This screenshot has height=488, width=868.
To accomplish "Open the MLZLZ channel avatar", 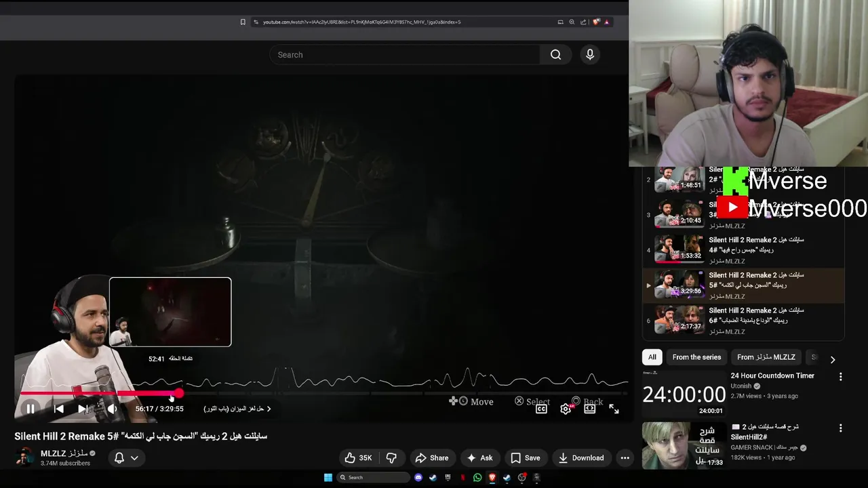I will click(25, 457).
